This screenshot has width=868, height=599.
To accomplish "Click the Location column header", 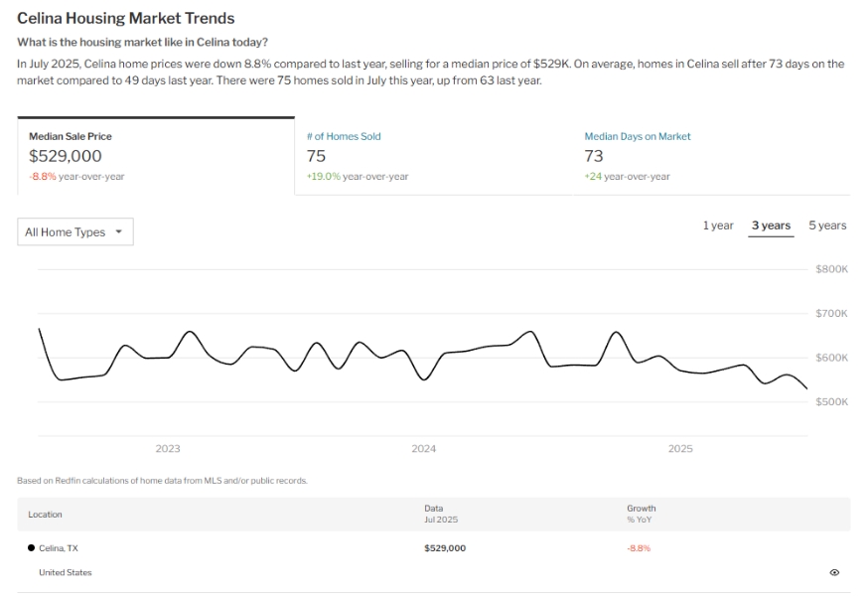I will click(46, 515).
